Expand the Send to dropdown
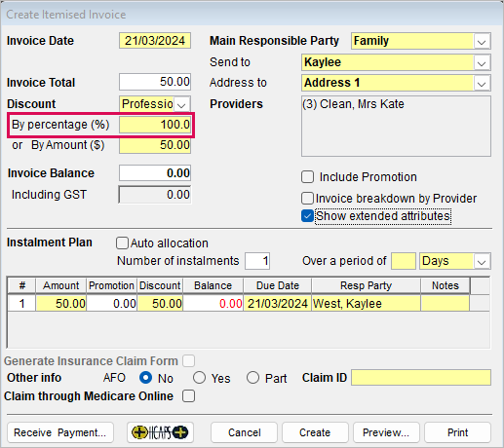 point(482,62)
